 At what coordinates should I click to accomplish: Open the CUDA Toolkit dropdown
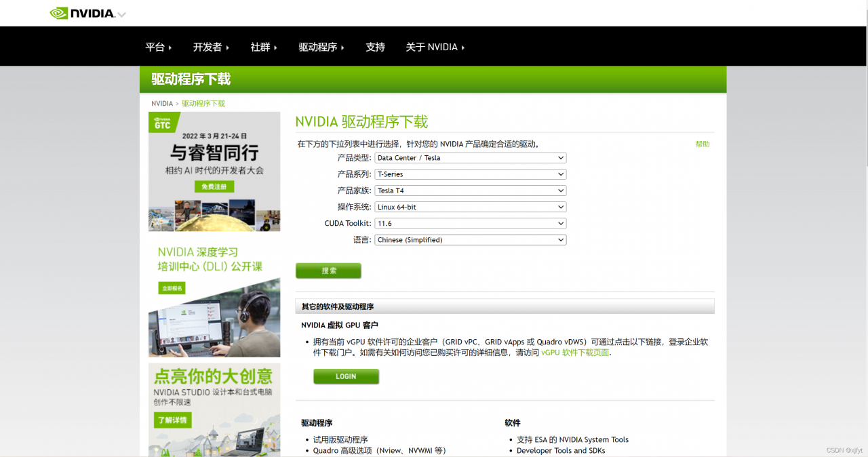click(471, 223)
